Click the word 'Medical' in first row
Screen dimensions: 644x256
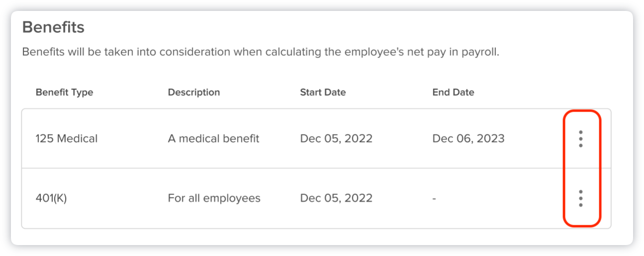coord(77,139)
